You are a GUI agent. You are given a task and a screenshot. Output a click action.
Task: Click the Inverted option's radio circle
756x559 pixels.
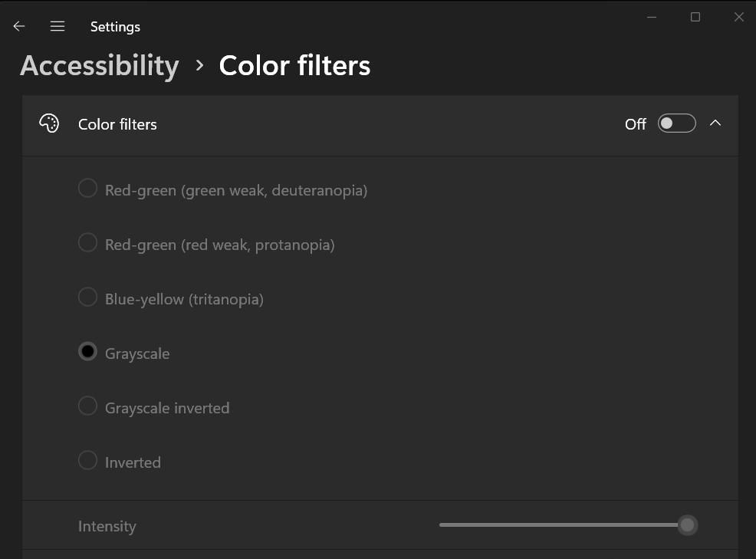point(87,460)
